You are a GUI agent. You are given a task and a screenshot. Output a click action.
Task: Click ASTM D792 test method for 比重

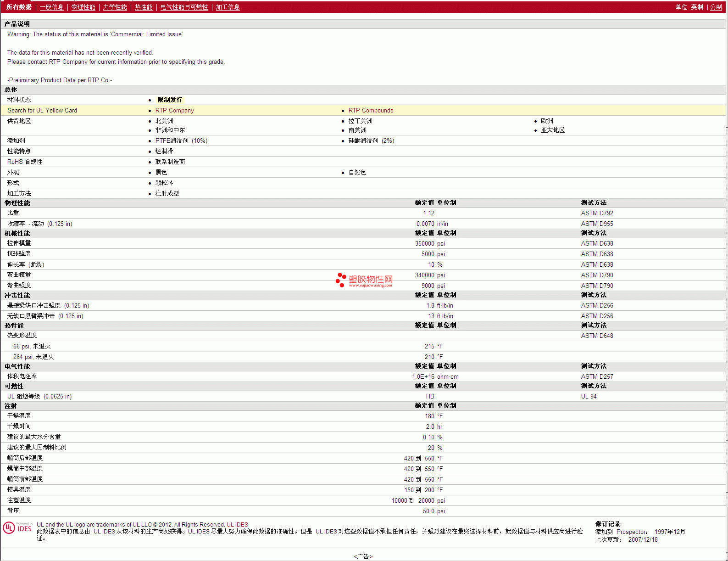pos(597,213)
